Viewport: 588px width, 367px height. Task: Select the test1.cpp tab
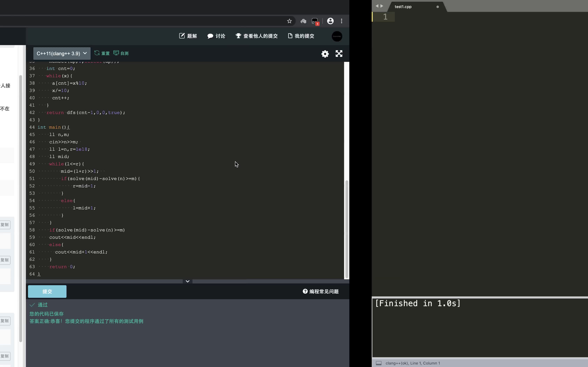pyautogui.click(x=403, y=7)
